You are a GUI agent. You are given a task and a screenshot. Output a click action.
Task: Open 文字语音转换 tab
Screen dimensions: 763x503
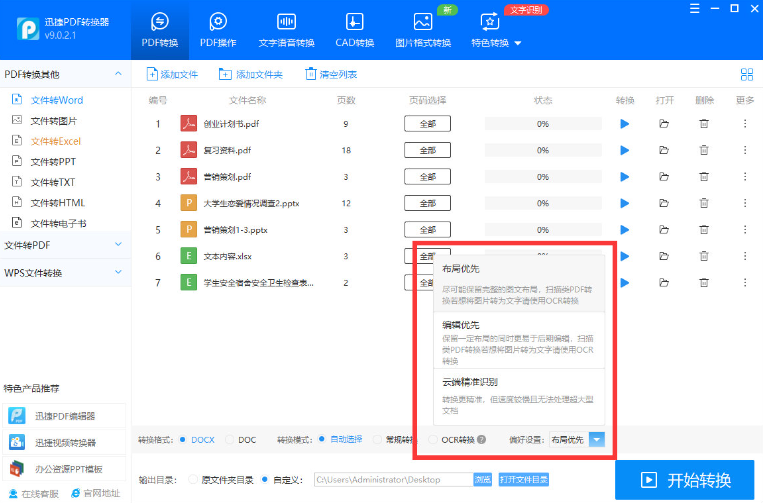pos(286,30)
